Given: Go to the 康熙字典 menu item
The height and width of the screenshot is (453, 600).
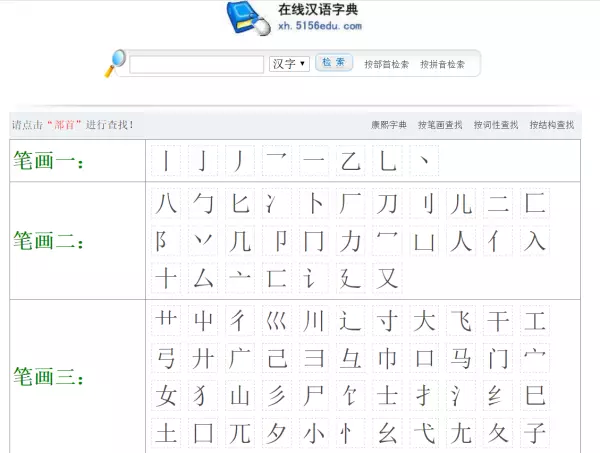Looking at the screenshot, I should pyautogui.click(x=389, y=125).
